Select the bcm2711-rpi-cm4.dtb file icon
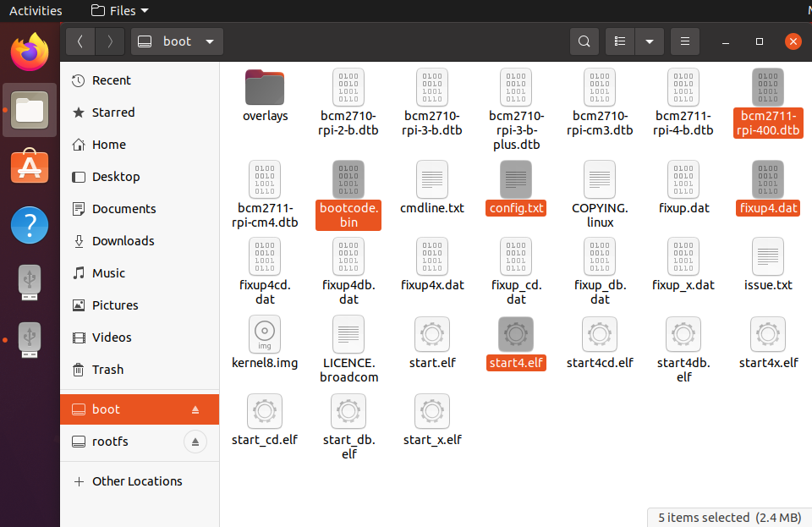This screenshot has height=527, width=812. [265, 179]
